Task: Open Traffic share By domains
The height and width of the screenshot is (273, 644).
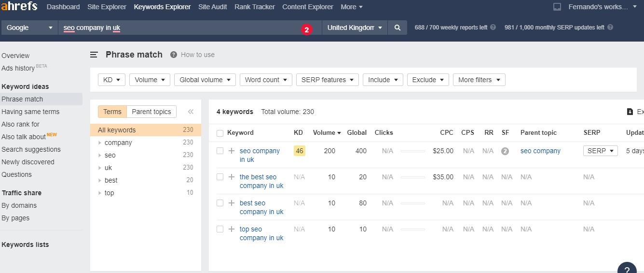Action: (x=19, y=205)
